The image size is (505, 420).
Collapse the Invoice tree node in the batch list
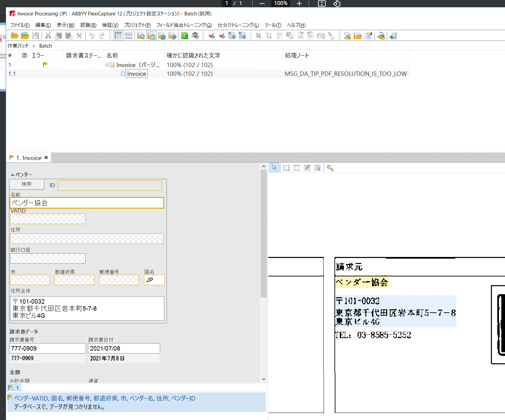[107, 65]
